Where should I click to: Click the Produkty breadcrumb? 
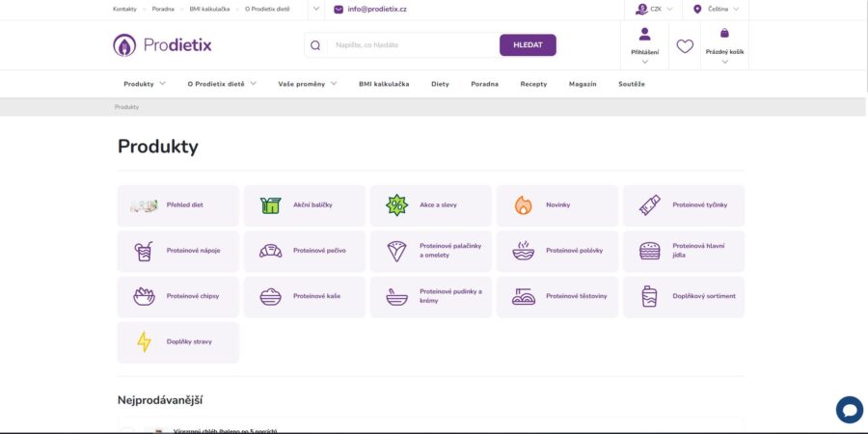(126, 107)
